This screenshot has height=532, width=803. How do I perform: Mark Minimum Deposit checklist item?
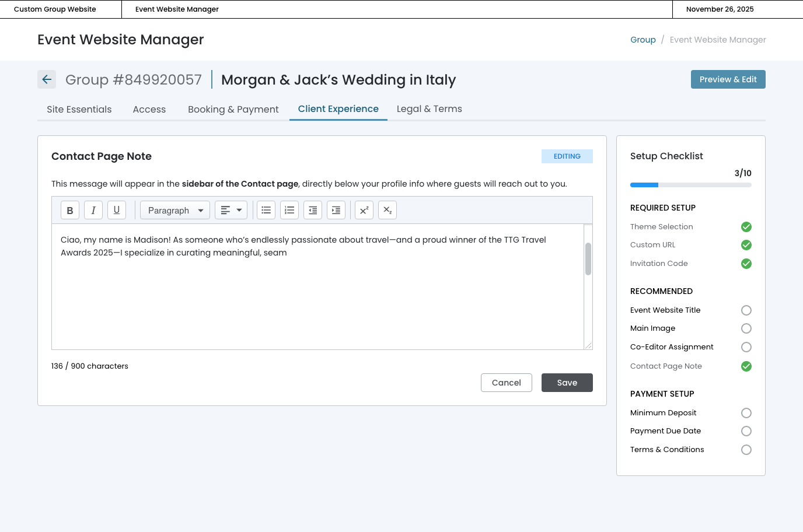pos(746,413)
